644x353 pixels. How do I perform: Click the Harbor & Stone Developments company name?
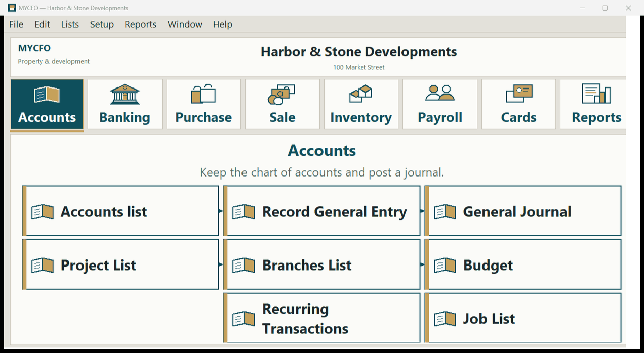(x=359, y=52)
